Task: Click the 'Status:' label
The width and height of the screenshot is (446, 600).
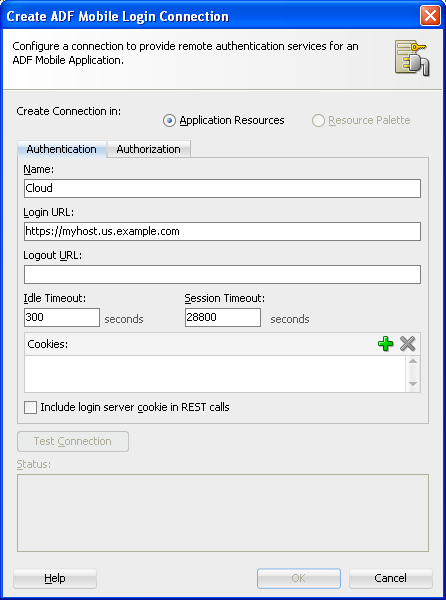Action: click(x=34, y=464)
